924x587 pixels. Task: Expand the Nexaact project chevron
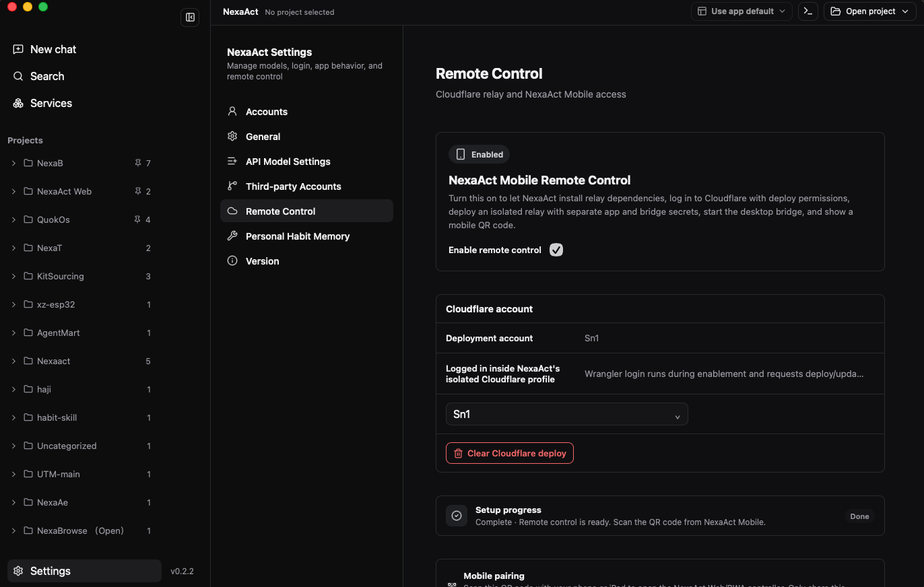[x=13, y=361]
